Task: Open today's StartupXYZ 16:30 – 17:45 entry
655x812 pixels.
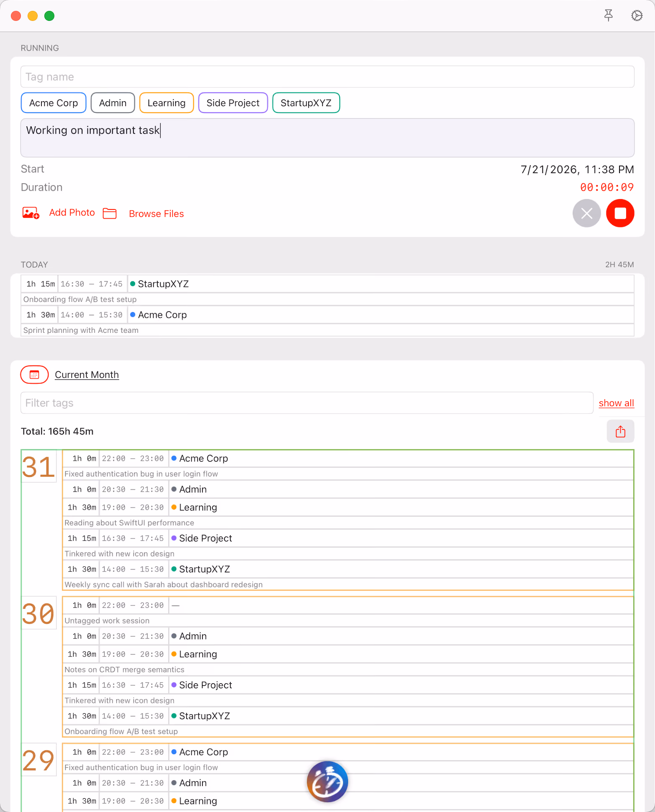Action: [327, 284]
